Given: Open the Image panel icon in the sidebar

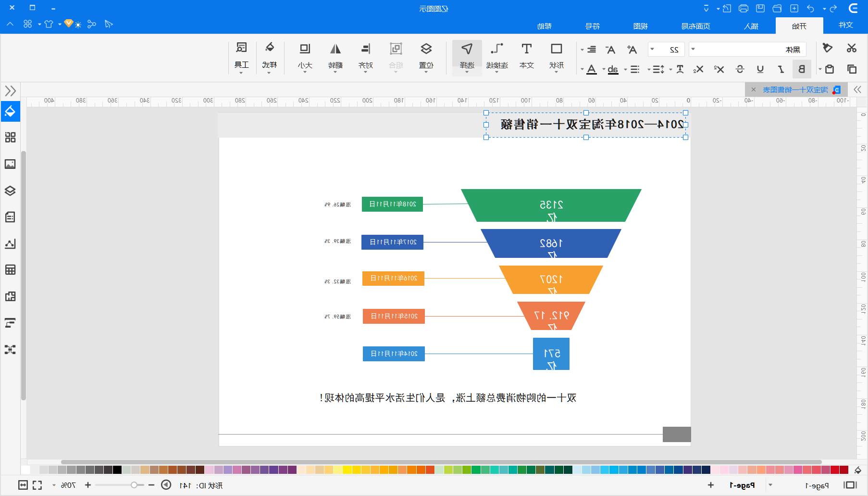Looking at the screenshot, I should (10, 164).
